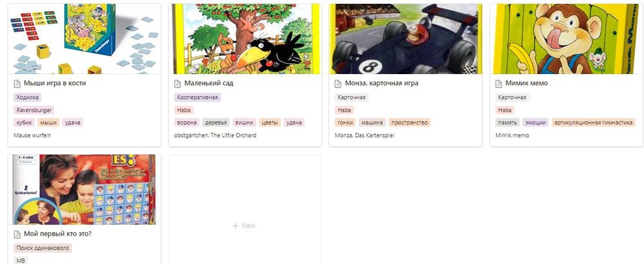
Task: Click page icon beside Мимик мемо
Action: click(498, 84)
